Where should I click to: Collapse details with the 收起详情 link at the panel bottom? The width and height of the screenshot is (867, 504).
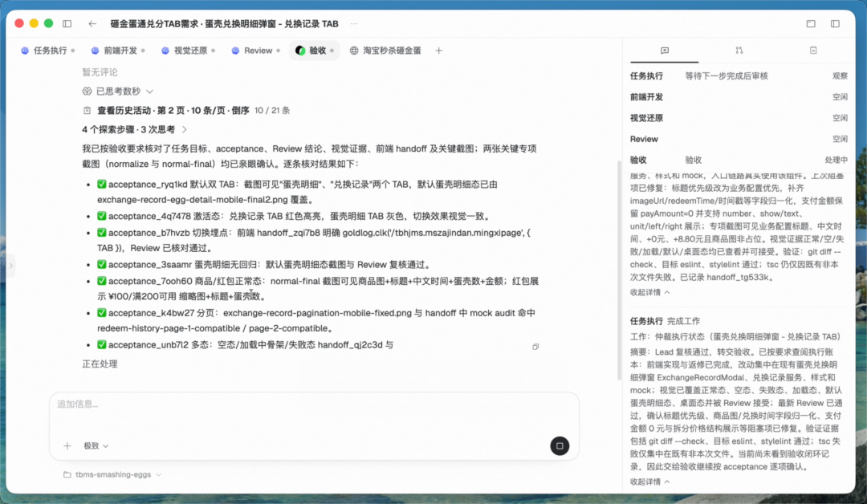[x=649, y=482]
